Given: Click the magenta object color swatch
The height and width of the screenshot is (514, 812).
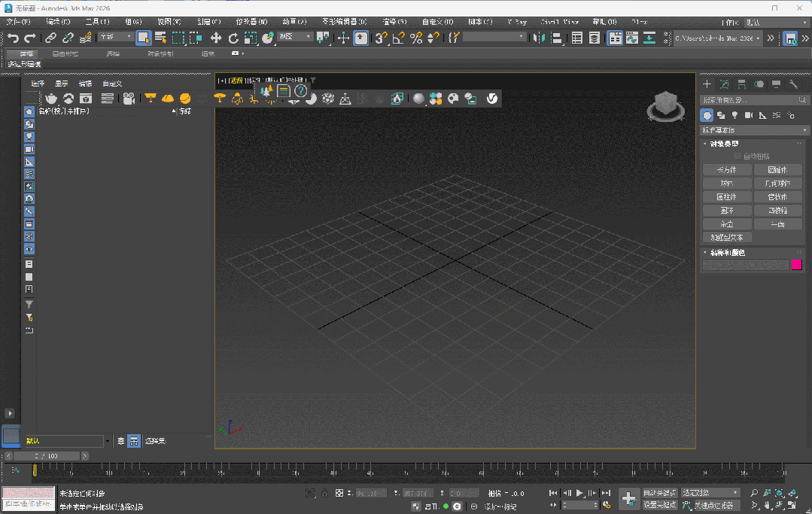Looking at the screenshot, I should coord(796,265).
